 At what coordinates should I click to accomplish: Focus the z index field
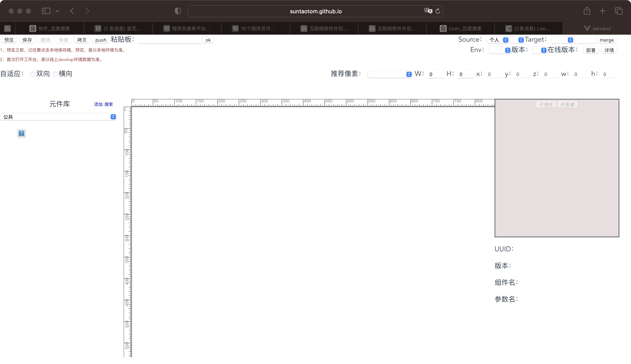click(x=551, y=74)
